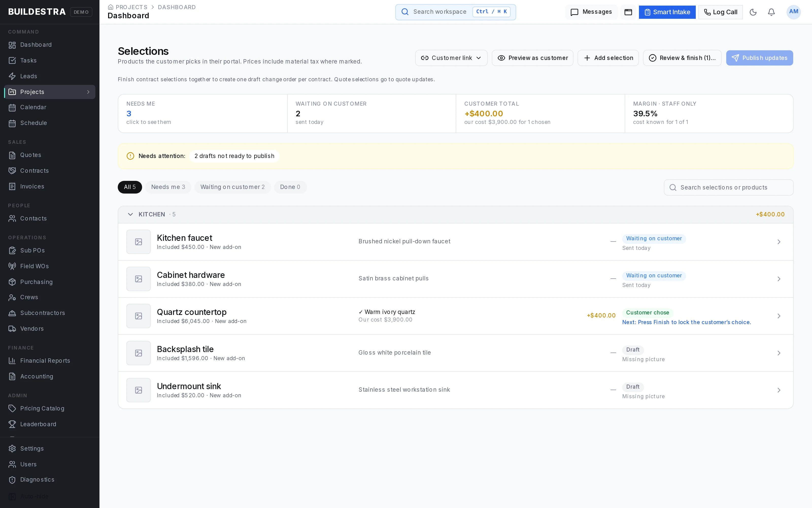The height and width of the screenshot is (508, 812).
Task: Click 2 drafts not ready to publish
Action: pyautogui.click(x=234, y=156)
